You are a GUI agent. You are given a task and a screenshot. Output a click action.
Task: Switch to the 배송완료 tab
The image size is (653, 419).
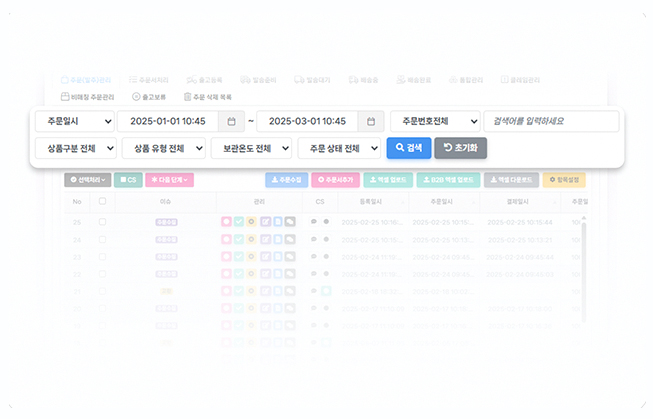(x=414, y=80)
